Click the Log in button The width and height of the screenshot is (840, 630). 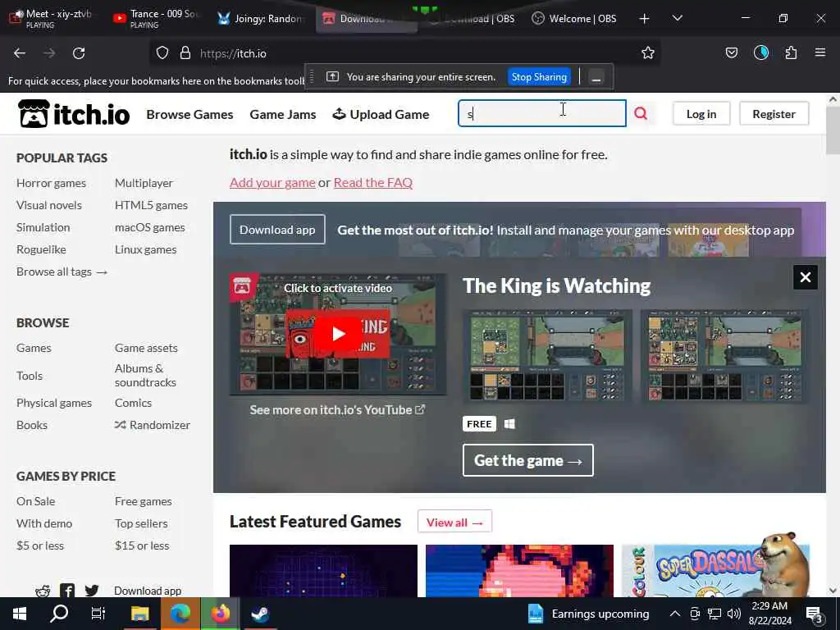(701, 113)
